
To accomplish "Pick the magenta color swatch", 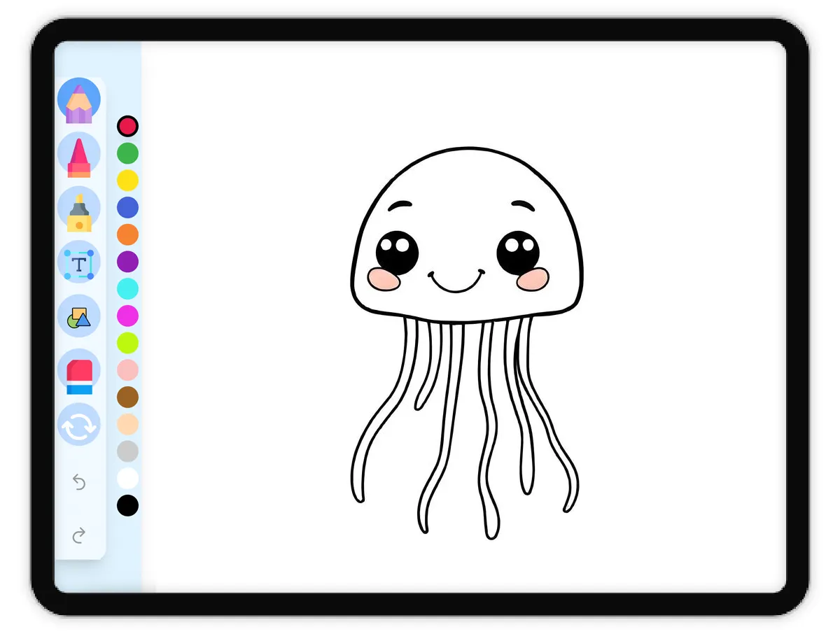I will coord(127,316).
